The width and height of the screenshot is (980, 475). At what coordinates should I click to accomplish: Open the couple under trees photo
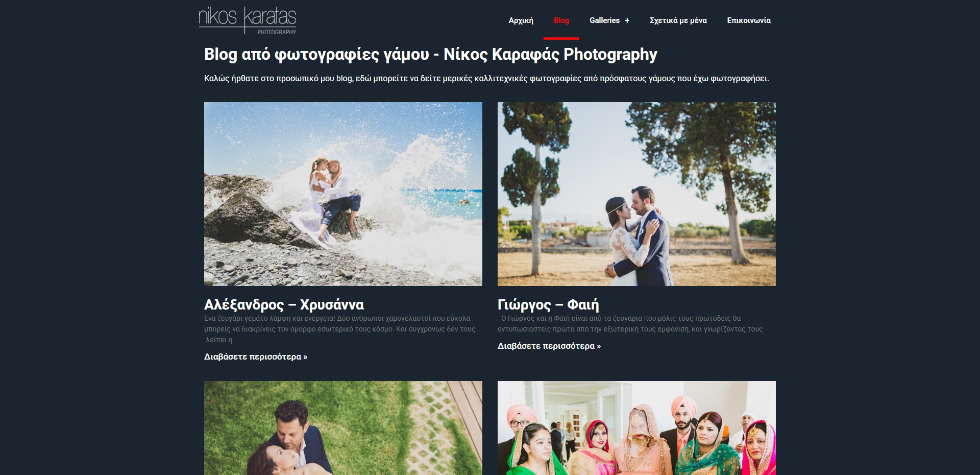pyautogui.click(x=636, y=194)
